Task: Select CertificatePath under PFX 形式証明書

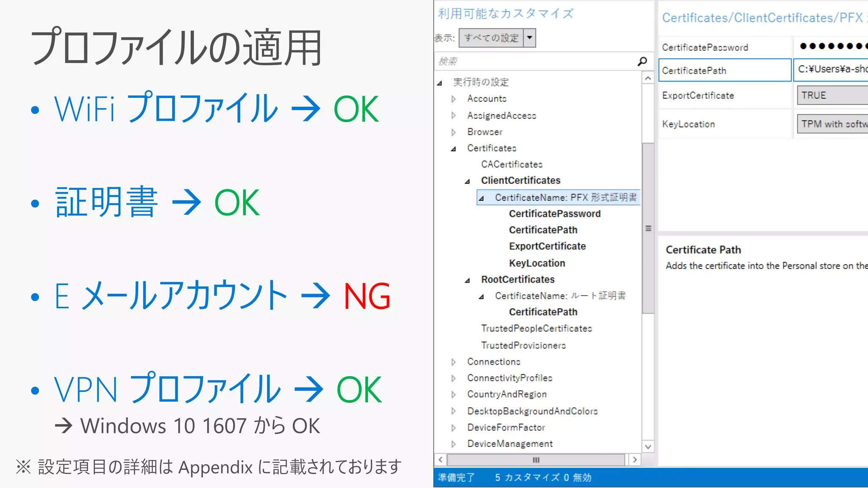Action: [543, 230]
